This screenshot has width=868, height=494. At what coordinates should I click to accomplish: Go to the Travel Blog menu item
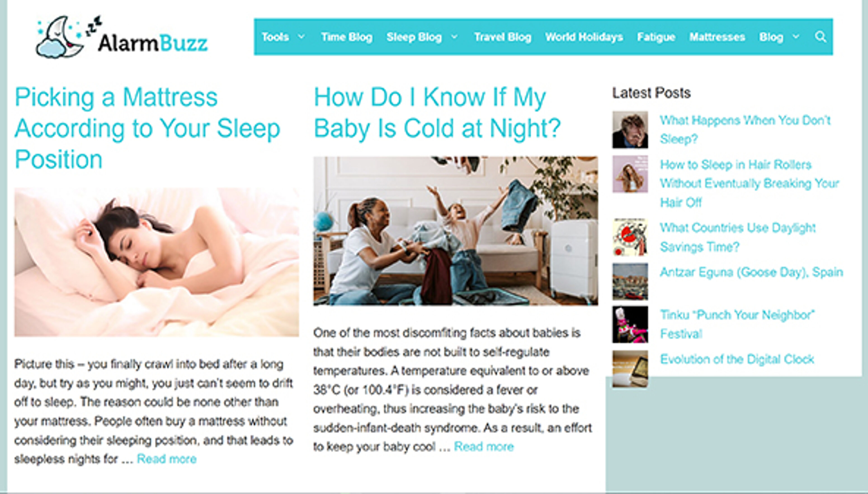[x=502, y=37]
